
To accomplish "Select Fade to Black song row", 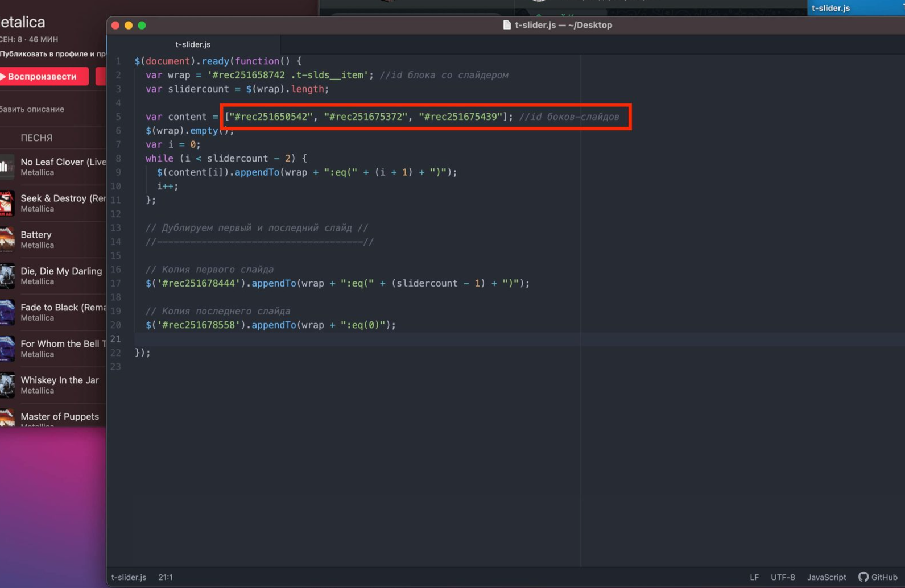I will pos(53,312).
